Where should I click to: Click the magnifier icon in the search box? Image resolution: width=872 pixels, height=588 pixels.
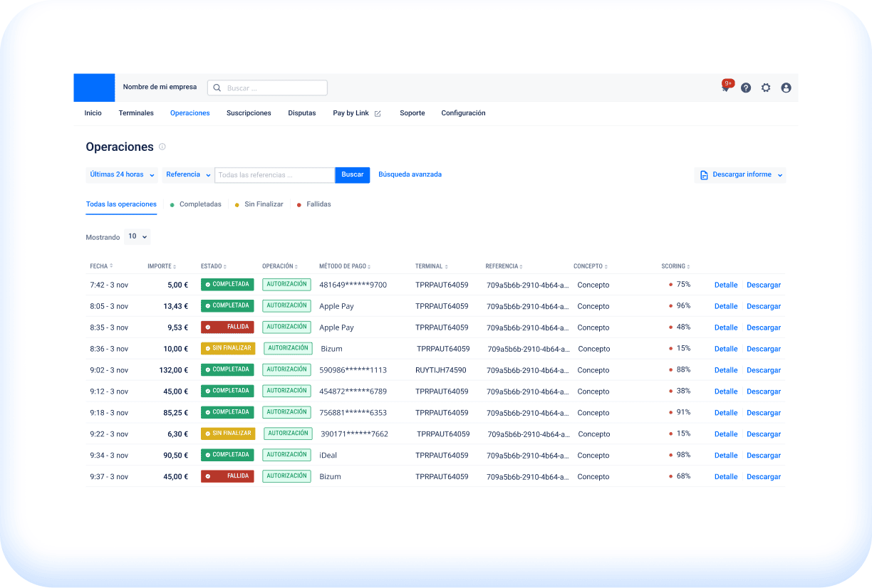click(x=217, y=88)
